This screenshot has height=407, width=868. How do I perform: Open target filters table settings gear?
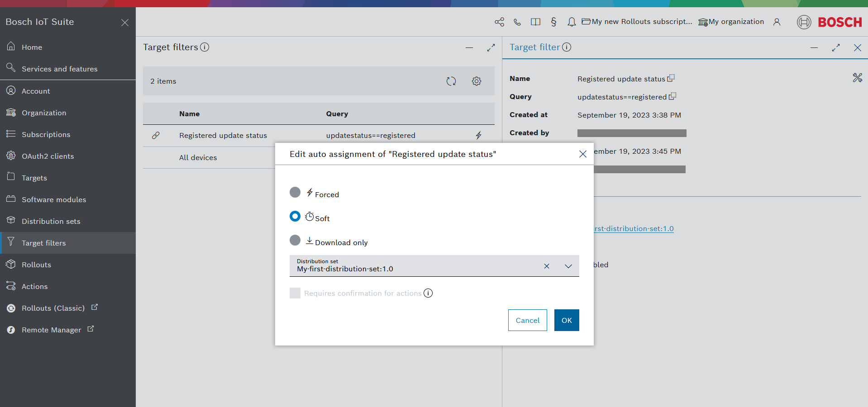click(x=476, y=81)
